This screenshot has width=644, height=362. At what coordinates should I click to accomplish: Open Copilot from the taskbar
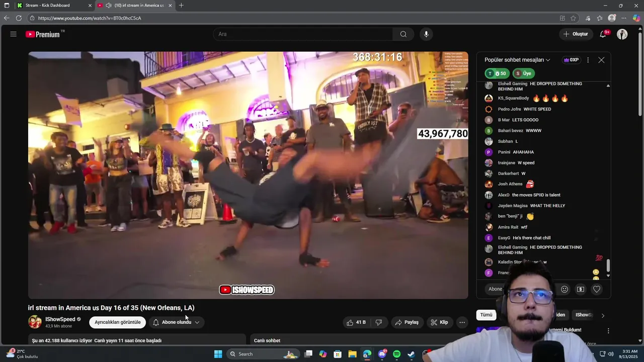tap(323, 354)
